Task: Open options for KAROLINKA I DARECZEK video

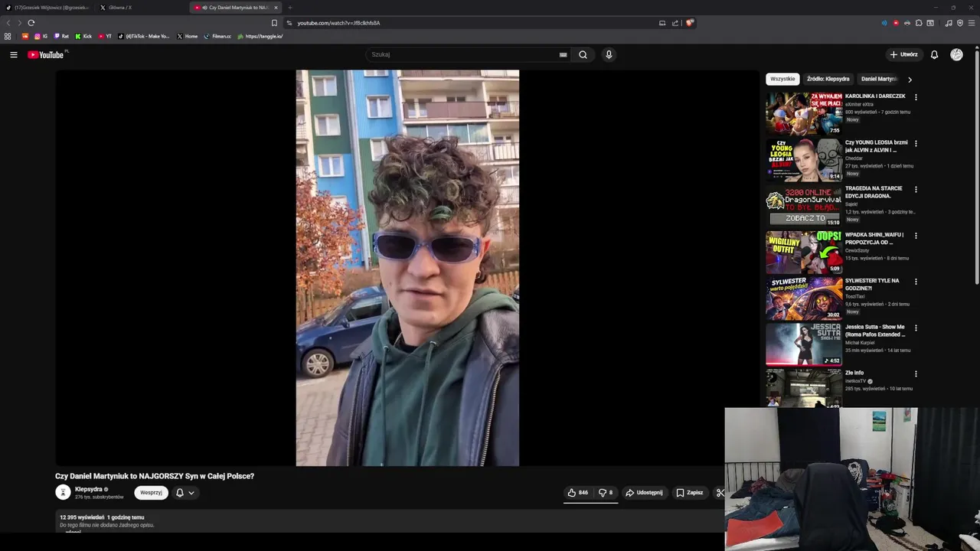Action: coord(916,97)
